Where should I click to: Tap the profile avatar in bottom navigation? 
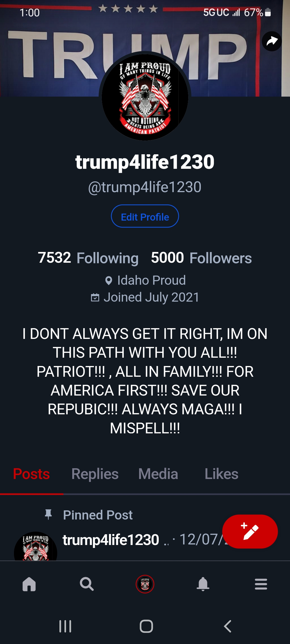pyautogui.click(x=145, y=584)
